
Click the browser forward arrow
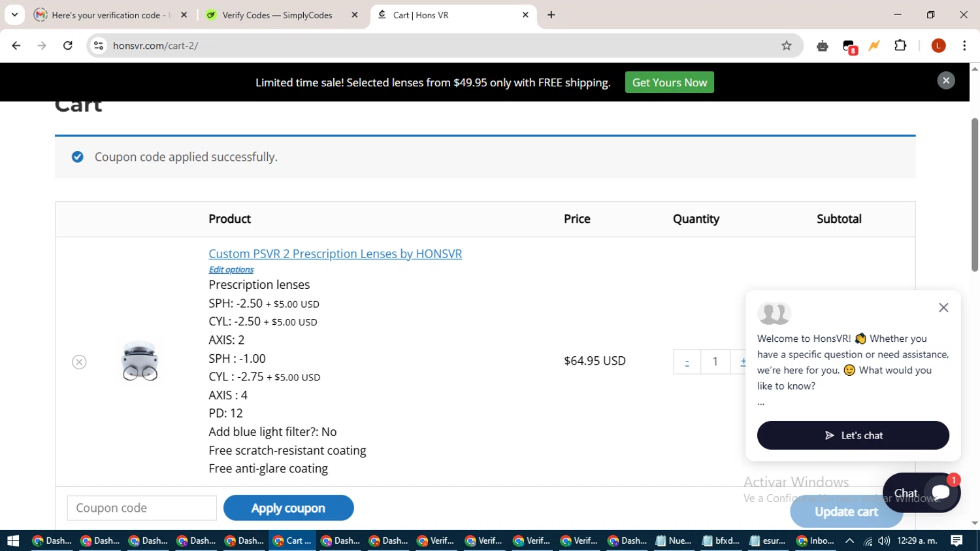coord(42,46)
